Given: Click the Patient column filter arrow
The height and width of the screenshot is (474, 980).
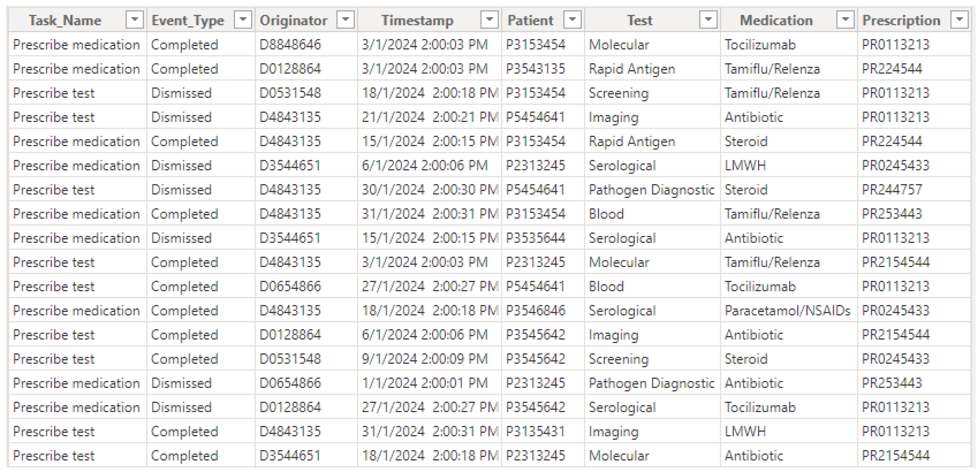Looking at the screenshot, I should click(x=572, y=19).
